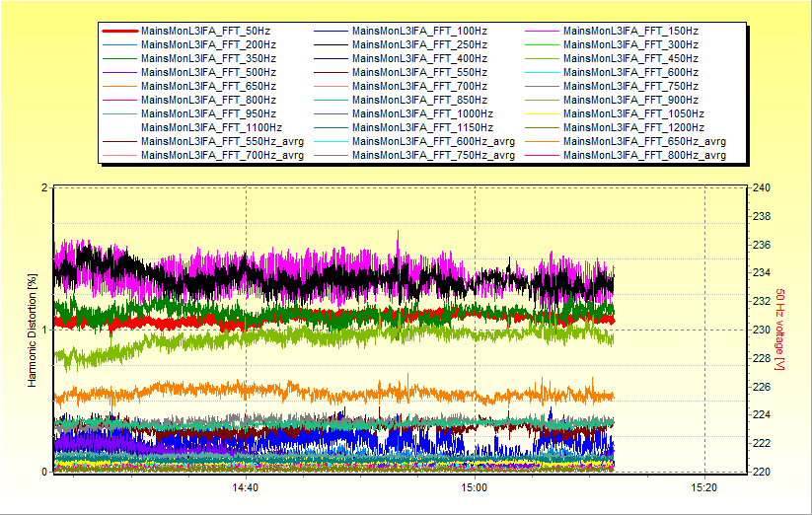The height and width of the screenshot is (515, 812).
Task: Click the MainsMonL3IFA_FFT_550Hz_avrg legend item
Action: (222, 141)
